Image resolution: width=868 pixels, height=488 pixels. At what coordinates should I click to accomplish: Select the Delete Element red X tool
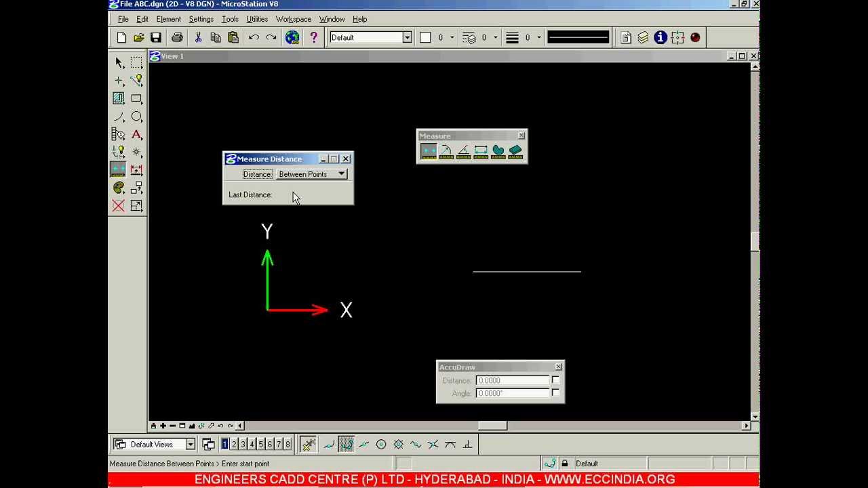(119, 205)
